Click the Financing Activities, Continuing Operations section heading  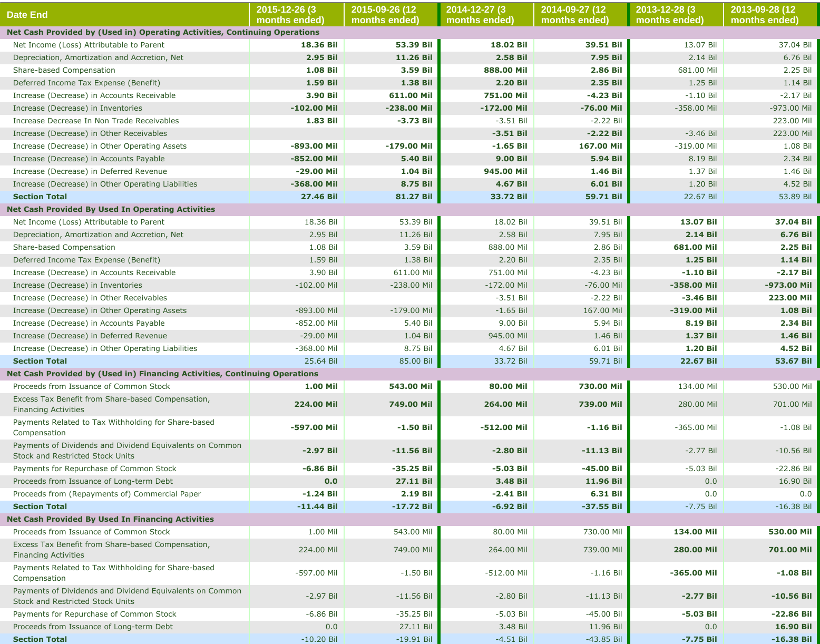coord(162,374)
